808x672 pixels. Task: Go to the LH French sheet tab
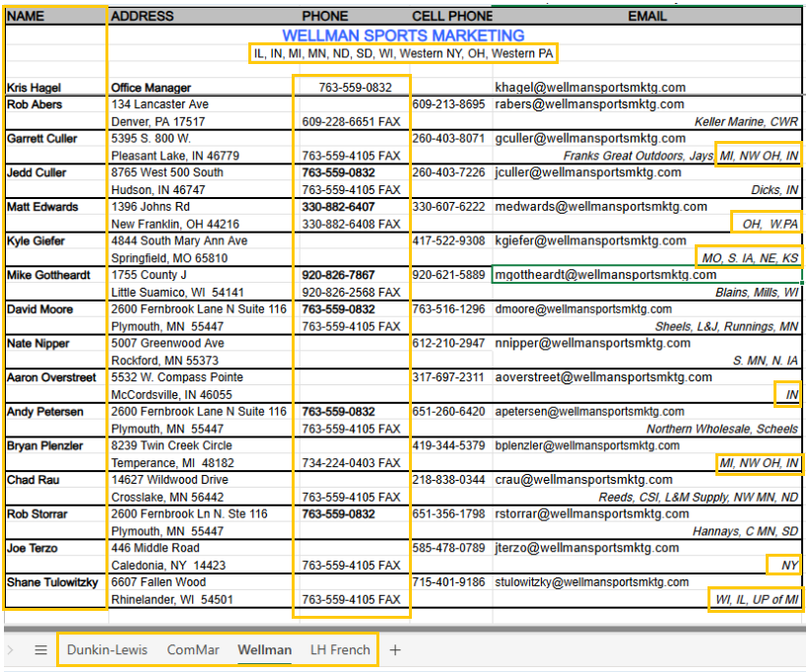point(340,650)
